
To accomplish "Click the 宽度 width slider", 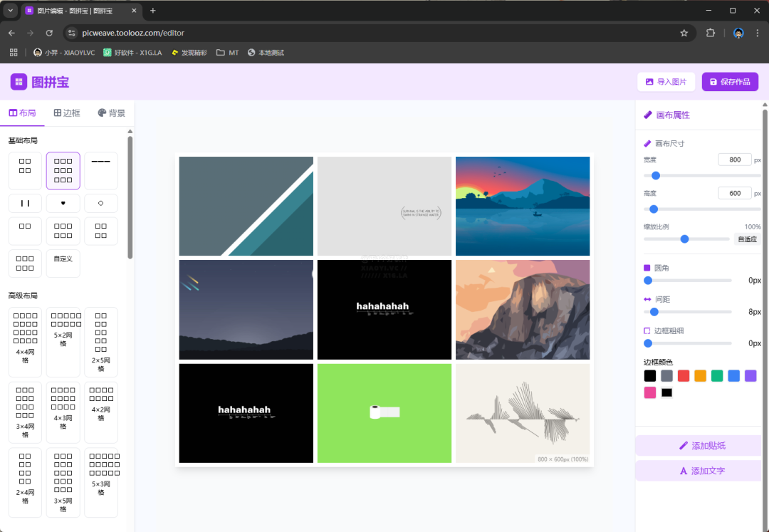I will coord(702,175).
